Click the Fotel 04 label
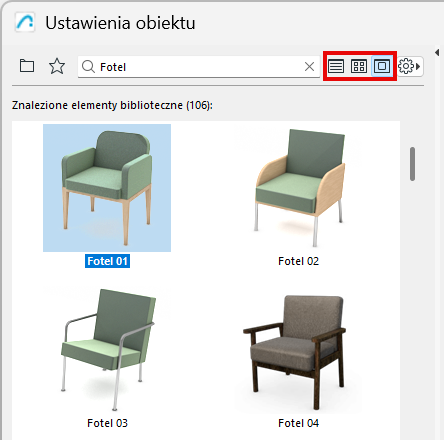Viewport: 444px width, 440px height. (299, 423)
